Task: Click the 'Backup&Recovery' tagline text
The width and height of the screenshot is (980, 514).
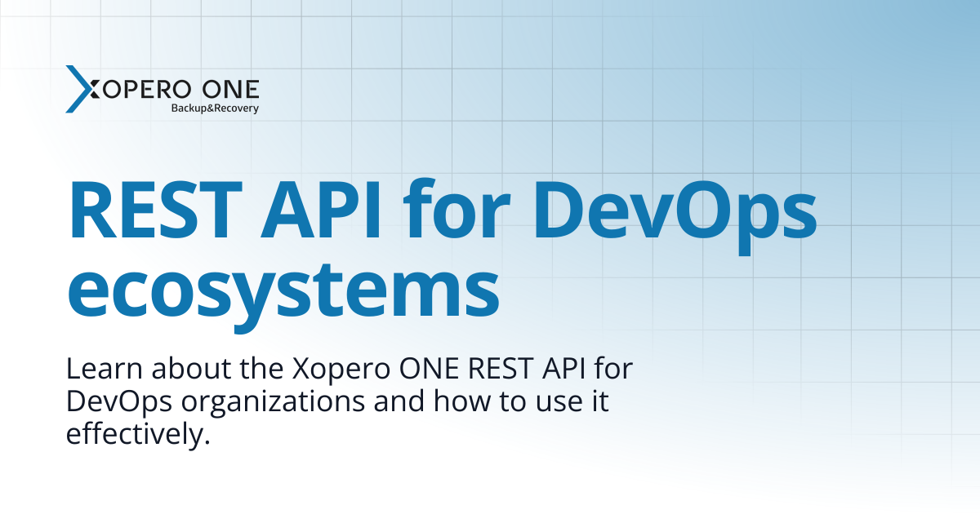Action: (215, 108)
